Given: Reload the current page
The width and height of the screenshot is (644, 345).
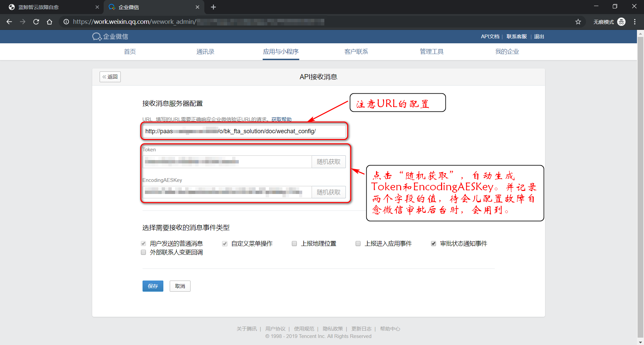Looking at the screenshot, I should [36, 22].
